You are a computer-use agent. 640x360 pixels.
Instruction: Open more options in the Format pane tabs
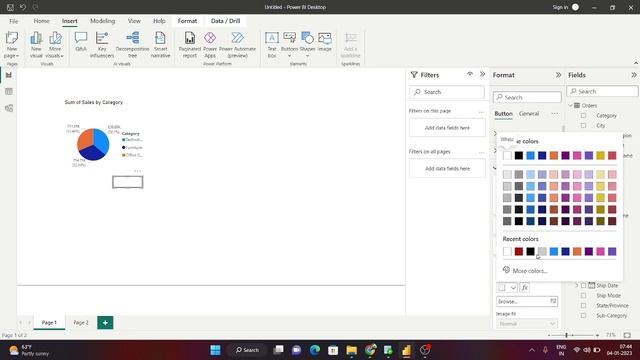click(x=554, y=113)
